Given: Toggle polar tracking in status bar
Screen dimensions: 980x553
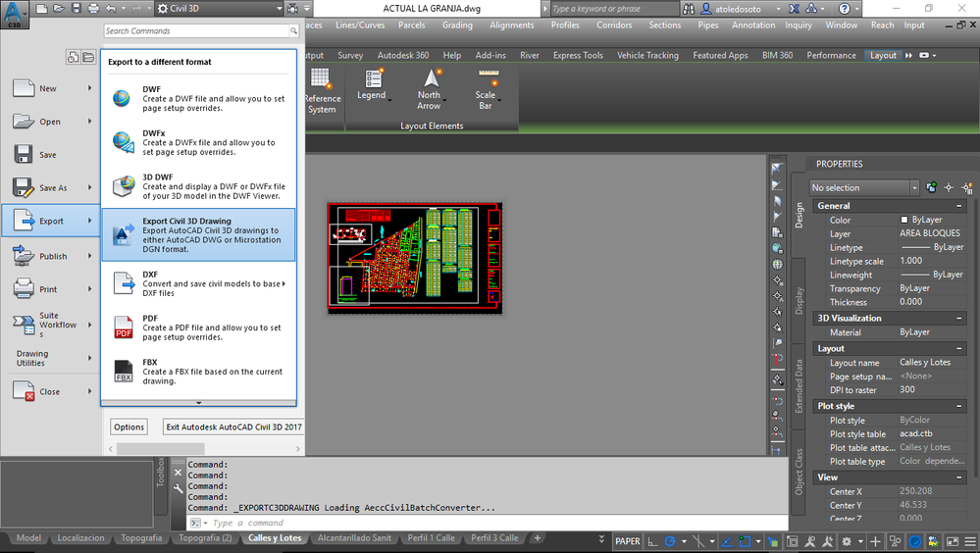Looking at the screenshot, I should pos(670,542).
